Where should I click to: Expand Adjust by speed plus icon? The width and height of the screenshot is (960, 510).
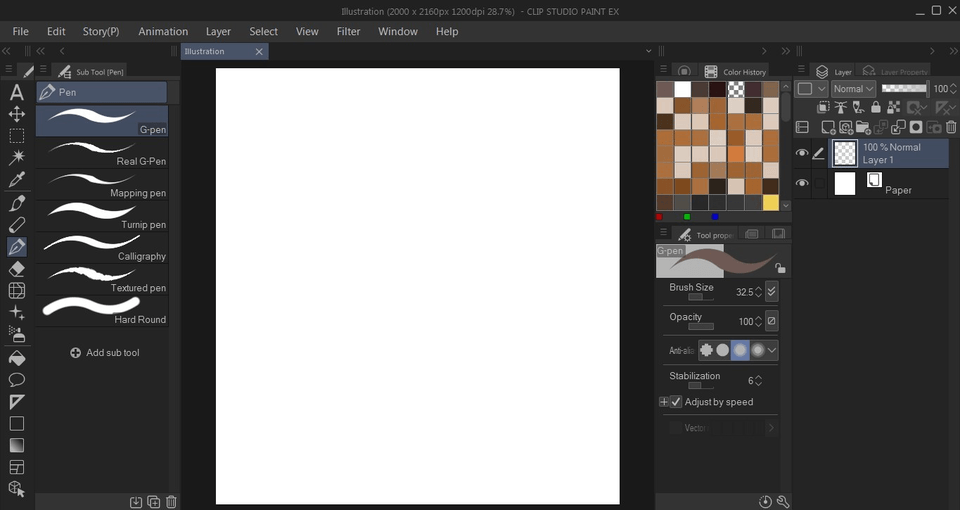click(x=664, y=402)
